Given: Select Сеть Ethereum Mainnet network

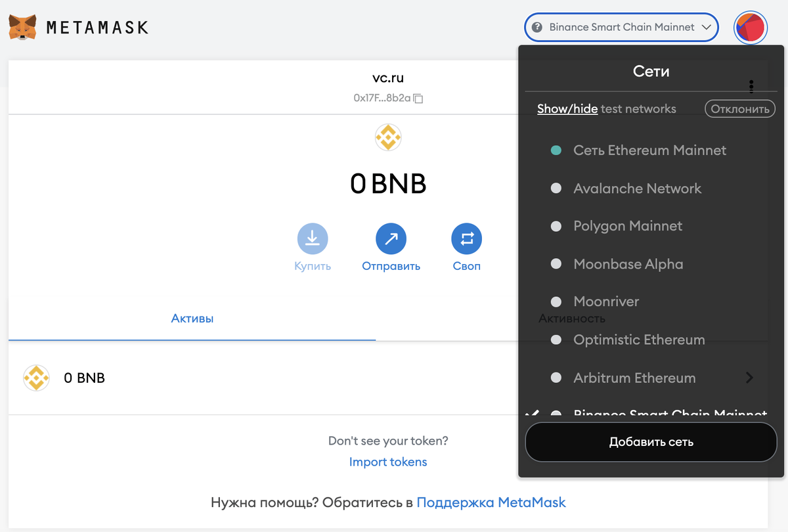Looking at the screenshot, I should point(649,150).
